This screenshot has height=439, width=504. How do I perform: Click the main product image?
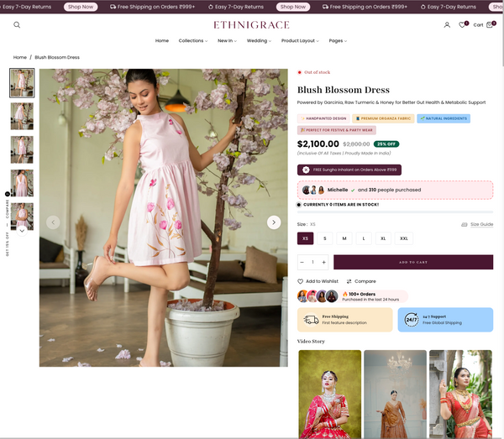tap(164, 217)
